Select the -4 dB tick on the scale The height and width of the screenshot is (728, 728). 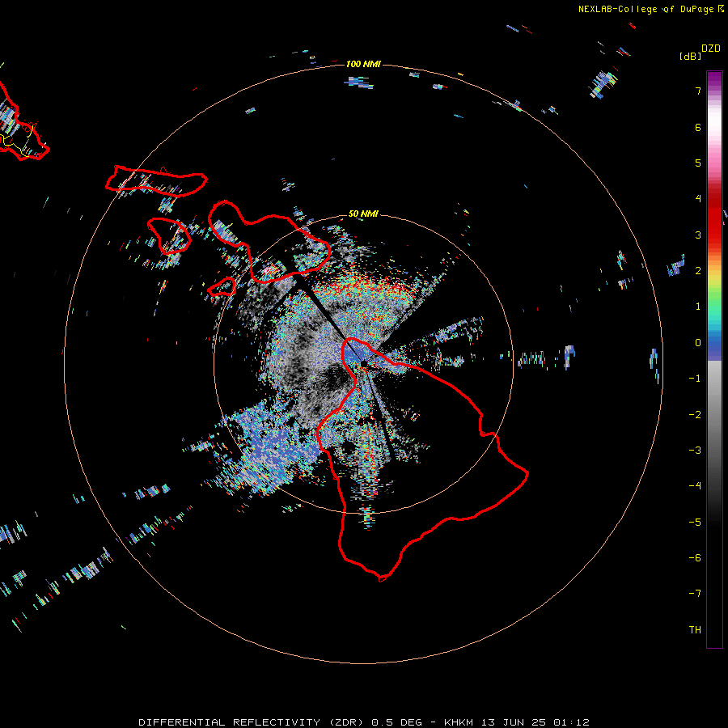[x=695, y=486]
